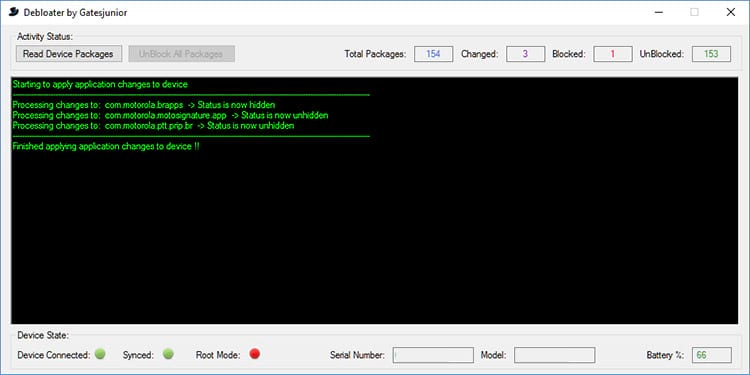Click 'Starting to apply application changes' line
750x375 pixels.
(x=100, y=84)
